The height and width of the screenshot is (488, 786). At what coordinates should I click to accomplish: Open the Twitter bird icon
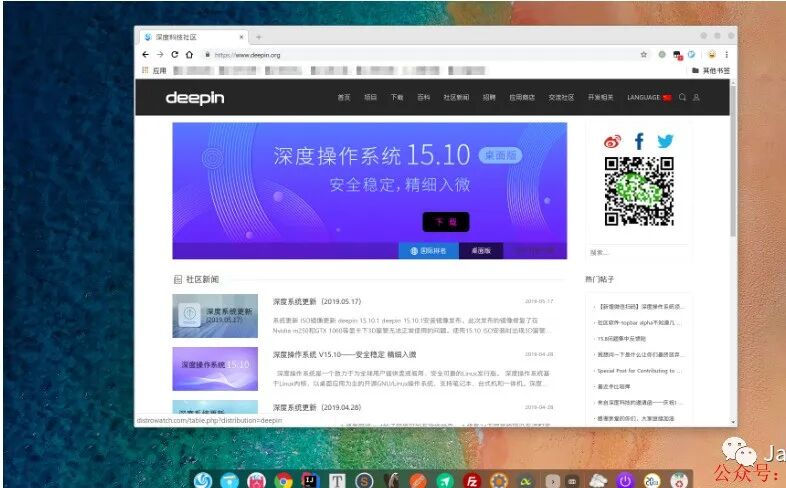[x=665, y=141]
